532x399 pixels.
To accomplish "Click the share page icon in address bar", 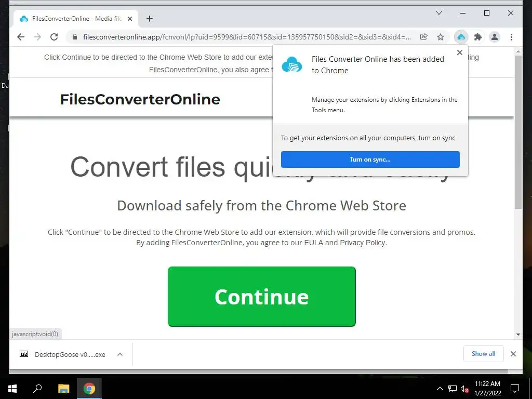I will pyautogui.click(x=424, y=37).
